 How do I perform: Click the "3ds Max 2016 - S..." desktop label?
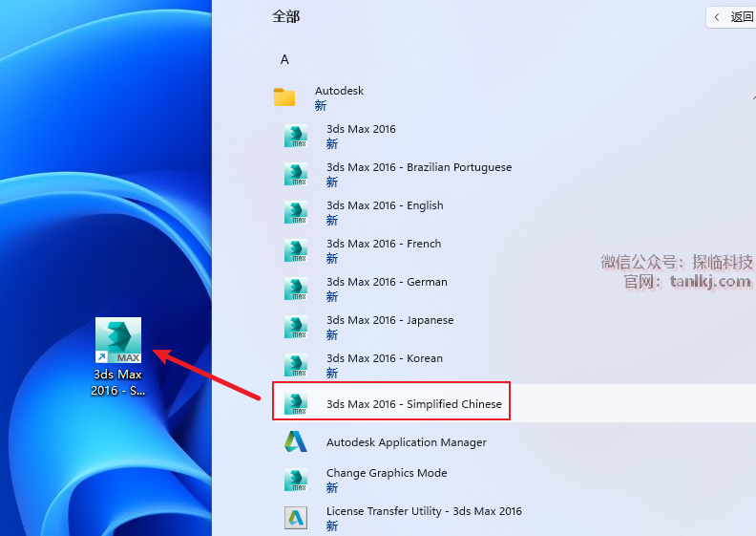tap(118, 382)
